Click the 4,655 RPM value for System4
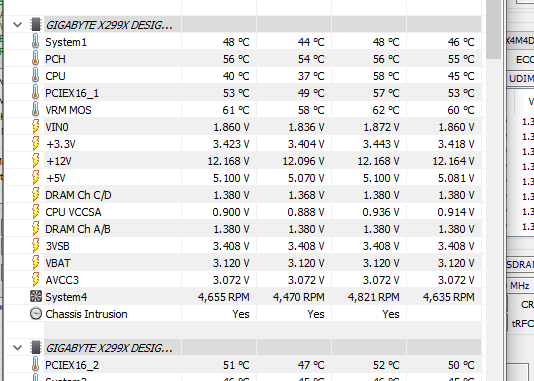The width and height of the screenshot is (534, 381). (223, 297)
